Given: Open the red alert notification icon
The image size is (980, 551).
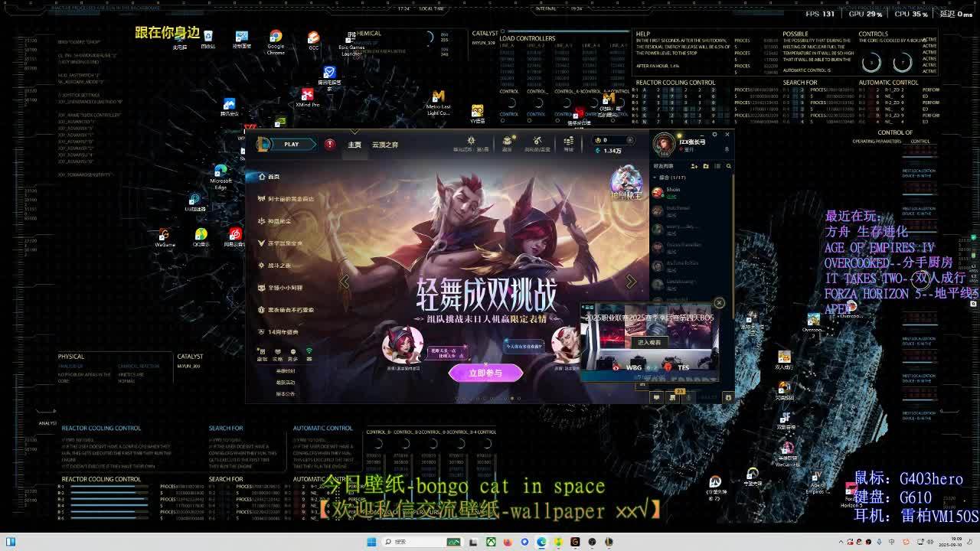Looking at the screenshot, I should click(330, 144).
